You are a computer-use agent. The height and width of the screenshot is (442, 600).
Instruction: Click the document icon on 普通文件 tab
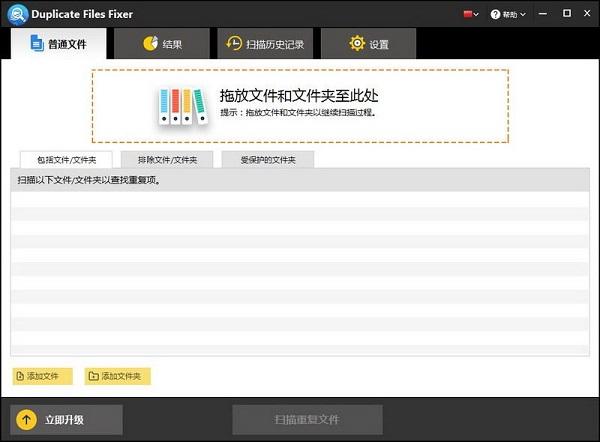tap(37, 44)
